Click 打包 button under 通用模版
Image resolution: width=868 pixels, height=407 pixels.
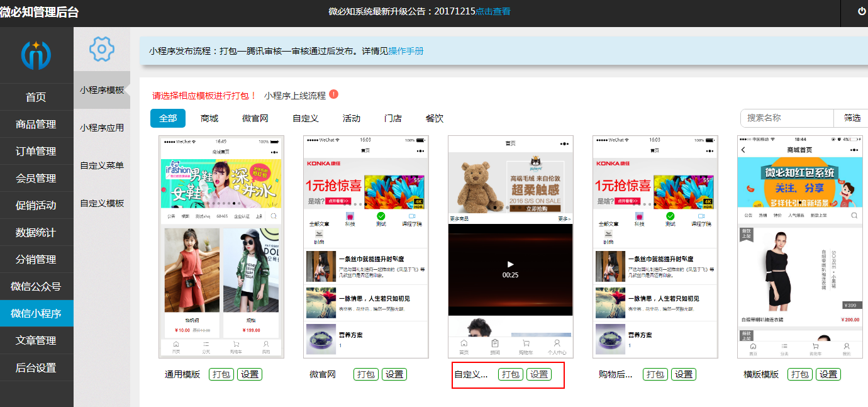click(x=221, y=374)
